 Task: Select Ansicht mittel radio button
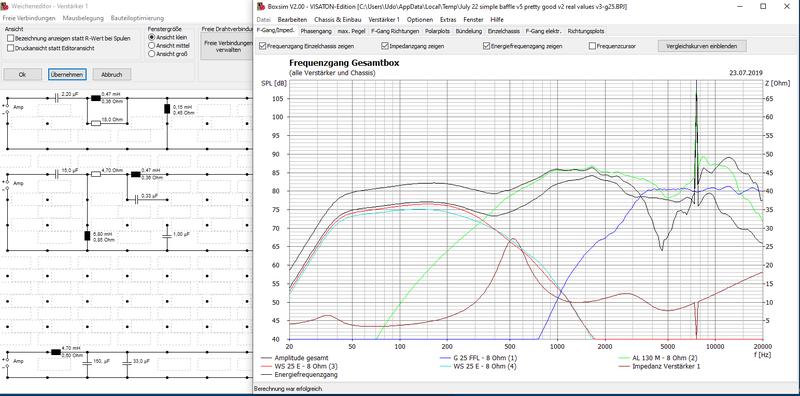click(151, 45)
